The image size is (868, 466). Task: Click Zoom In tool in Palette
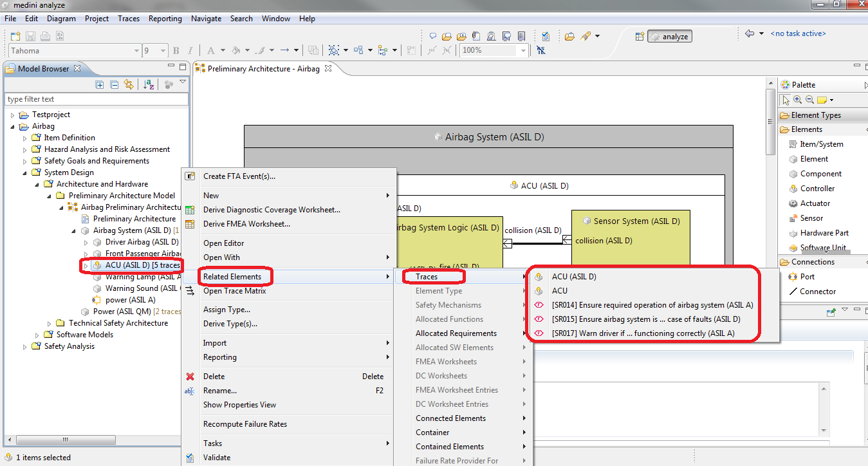pyautogui.click(x=798, y=100)
